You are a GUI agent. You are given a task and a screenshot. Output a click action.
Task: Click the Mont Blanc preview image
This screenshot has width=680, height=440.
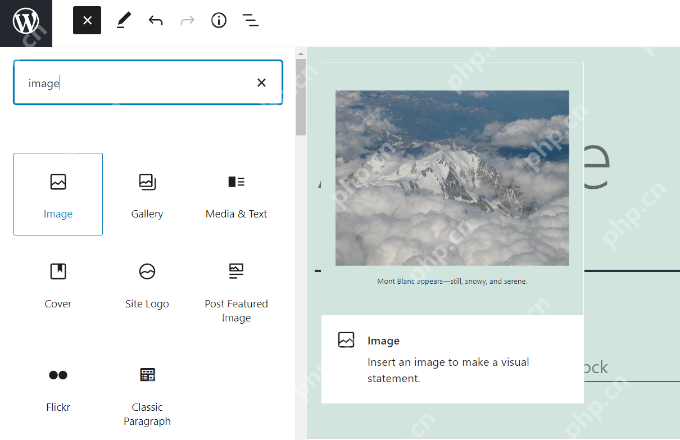(452, 178)
